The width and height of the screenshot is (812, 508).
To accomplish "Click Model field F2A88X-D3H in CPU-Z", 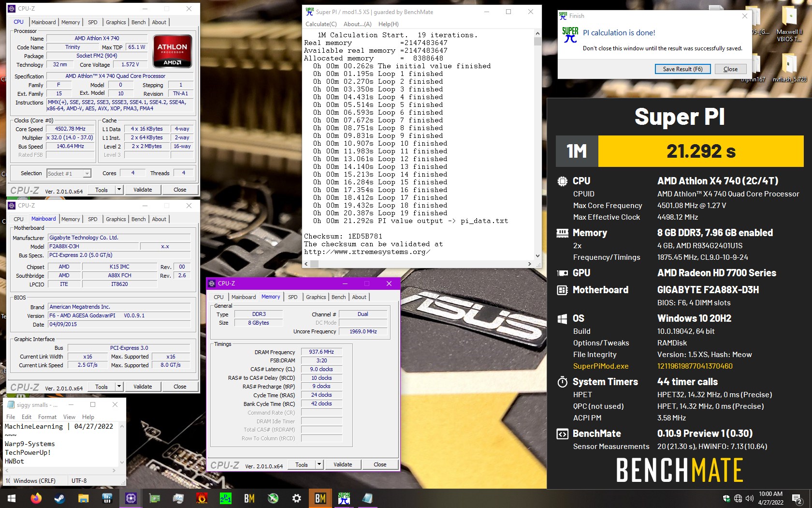I will [x=93, y=246].
